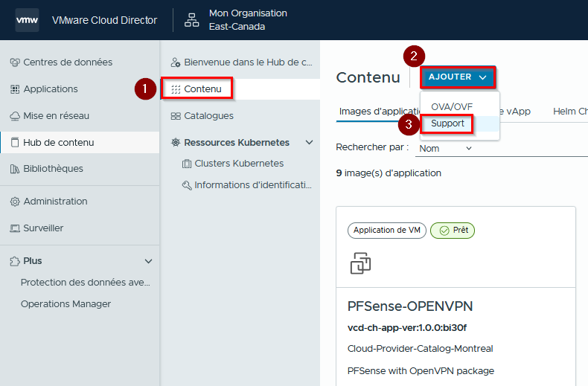This screenshot has height=386, width=588.
Task: Click the key icon for Informations d'identification
Action: click(x=186, y=185)
